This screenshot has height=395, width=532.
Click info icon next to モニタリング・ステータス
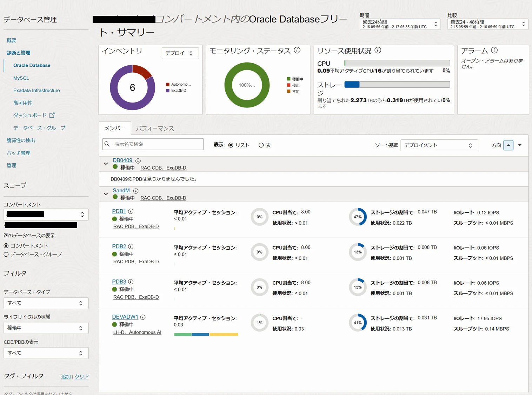(297, 50)
